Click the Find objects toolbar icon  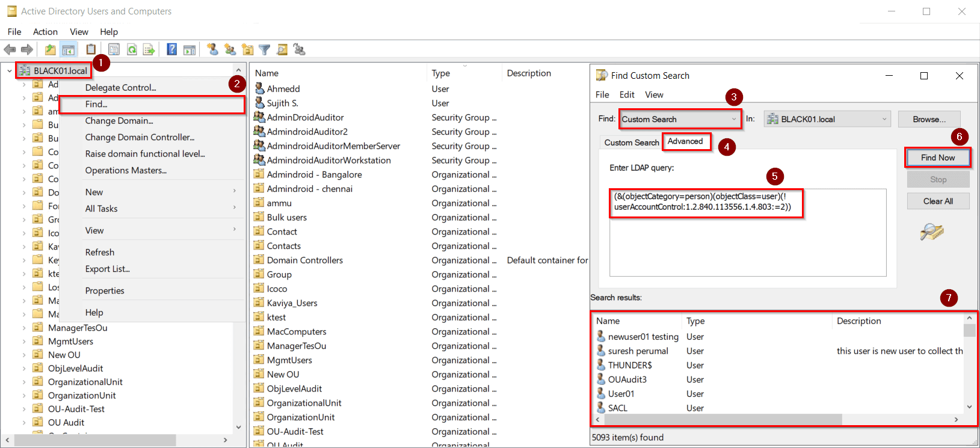[282, 49]
